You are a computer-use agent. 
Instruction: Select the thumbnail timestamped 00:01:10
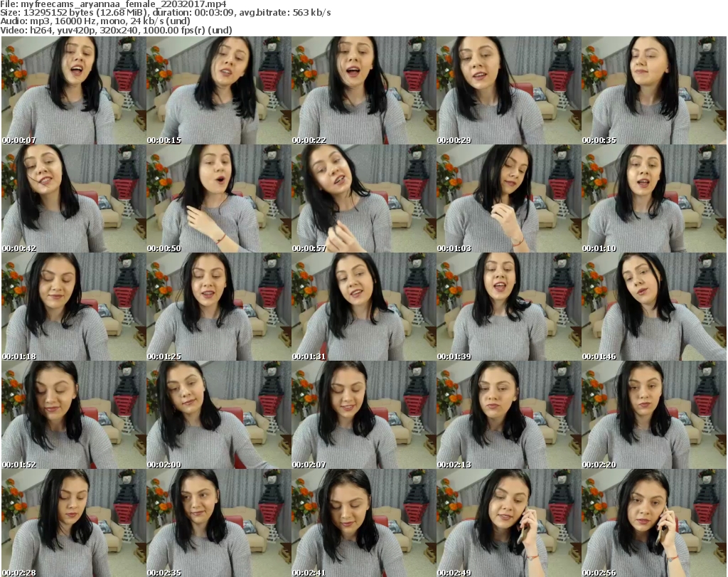(654, 198)
